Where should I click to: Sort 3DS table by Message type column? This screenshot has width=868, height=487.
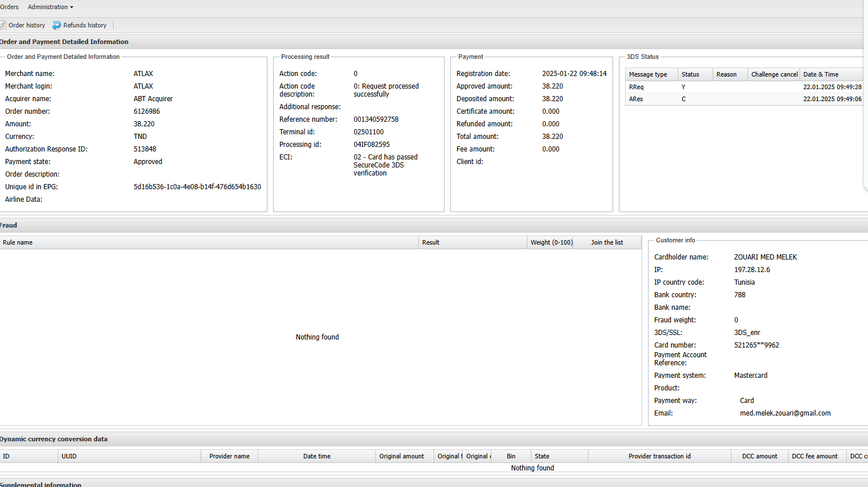(648, 74)
